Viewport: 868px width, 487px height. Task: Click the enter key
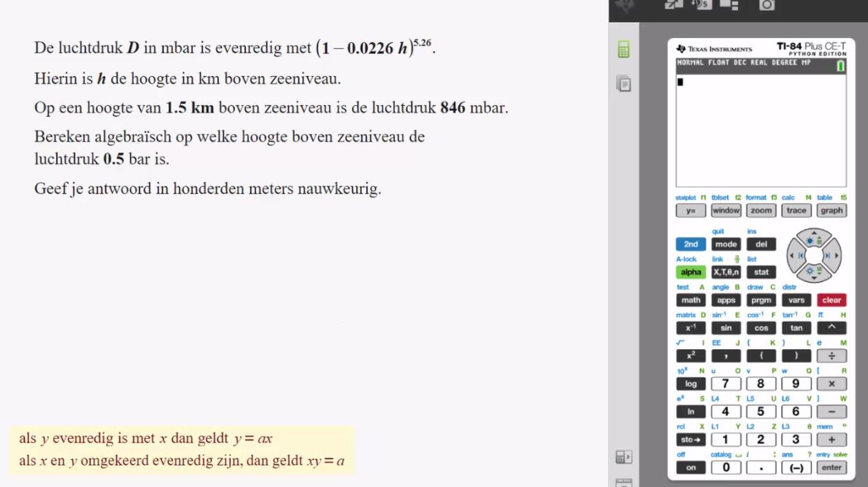coord(831,468)
